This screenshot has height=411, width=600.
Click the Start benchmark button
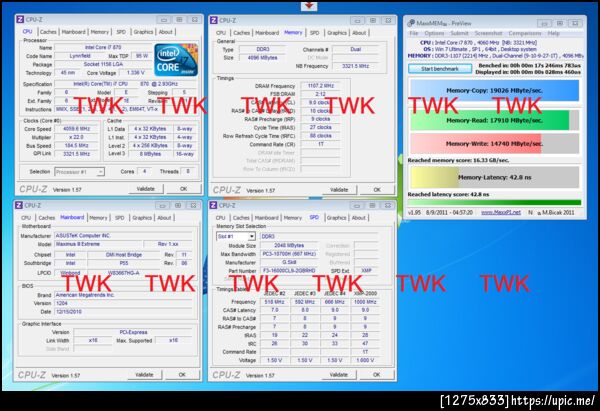(x=440, y=69)
